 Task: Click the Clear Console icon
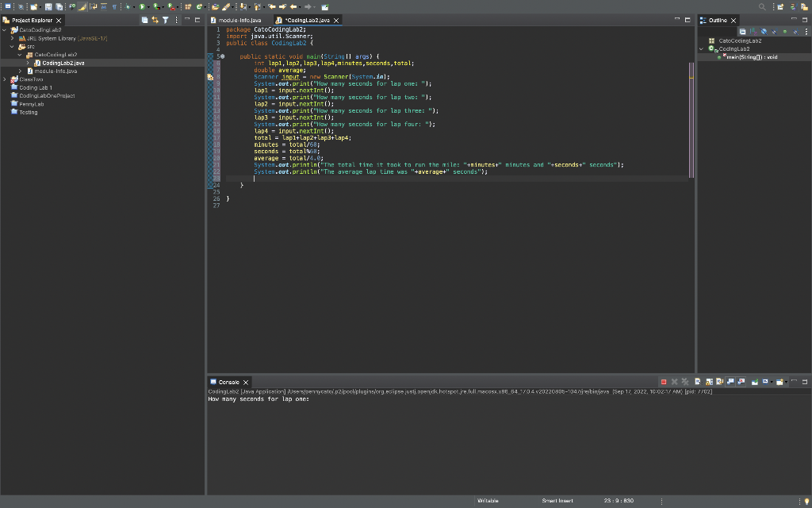[698, 382]
